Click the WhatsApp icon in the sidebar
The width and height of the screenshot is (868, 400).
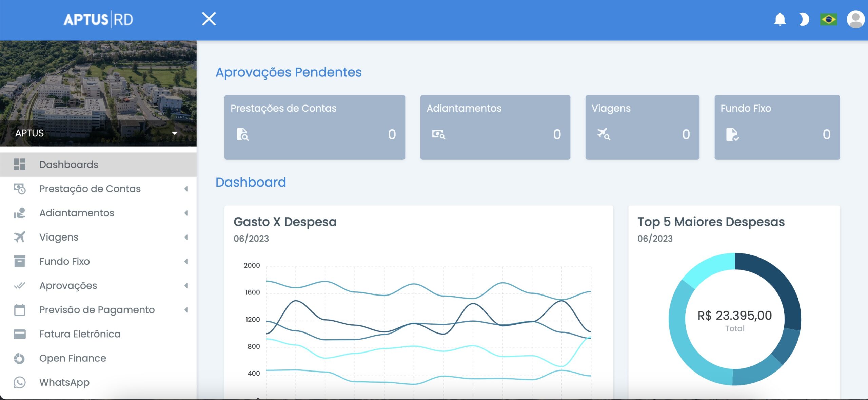click(19, 382)
